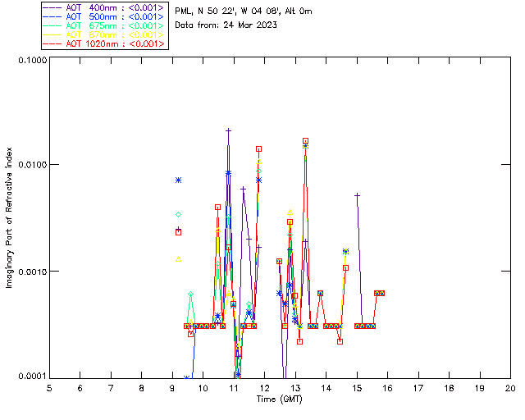Click the isolated blue asterisk marker just after 9 GMT
525x420 pixels.
click(179, 180)
